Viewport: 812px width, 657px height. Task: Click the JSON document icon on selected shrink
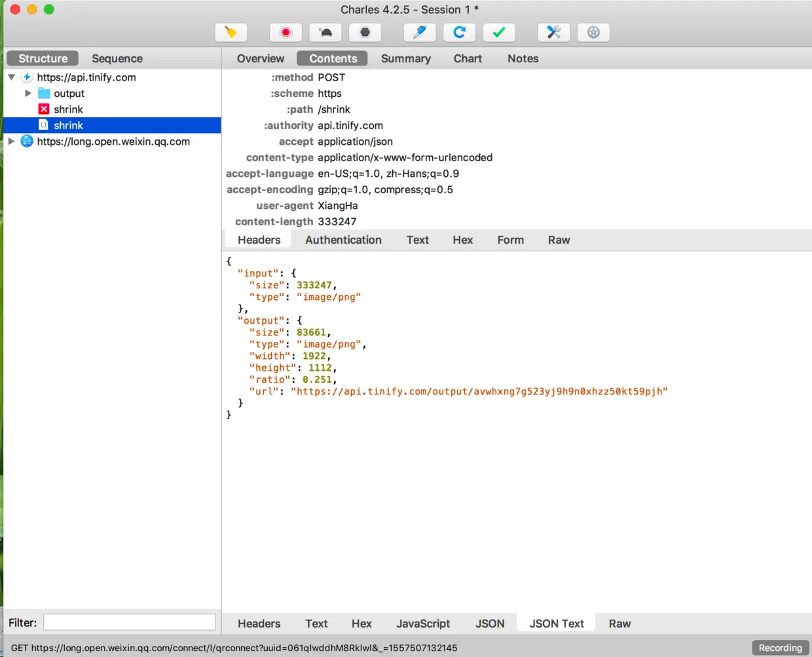pos(44,125)
